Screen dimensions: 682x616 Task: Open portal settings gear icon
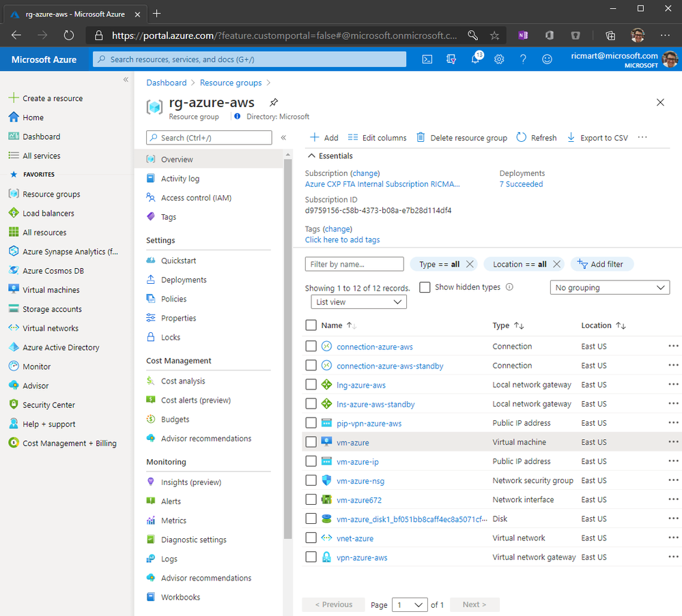click(499, 59)
